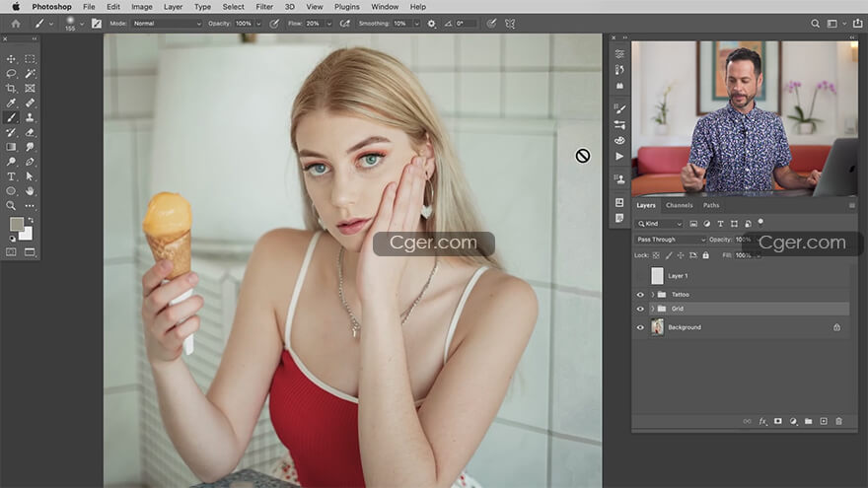Hide the Background layer
Screen dimensions: 868x488
coord(640,327)
